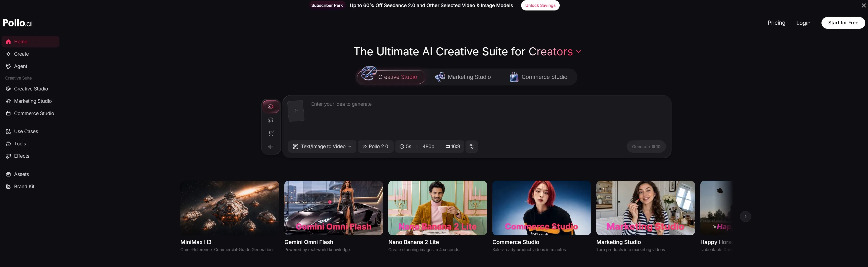
Task: Click the Effects icon in sidebar
Action: point(8,156)
